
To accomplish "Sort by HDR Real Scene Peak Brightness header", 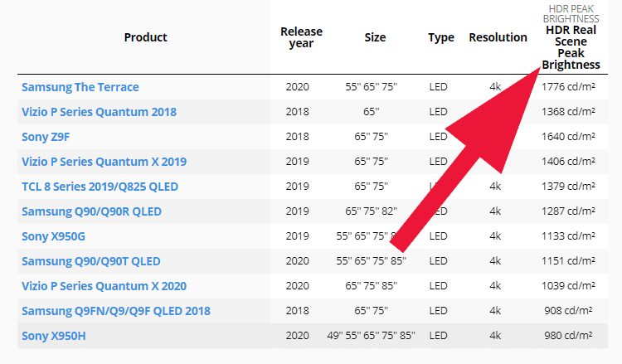I will pos(571,47).
